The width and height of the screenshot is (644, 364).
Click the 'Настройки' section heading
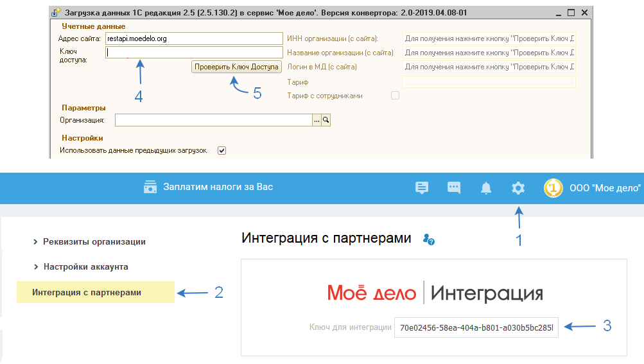pyautogui.click(x=82, y=138)
